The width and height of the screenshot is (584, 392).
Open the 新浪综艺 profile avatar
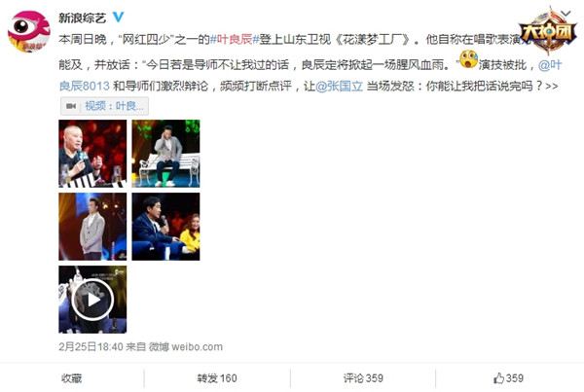(29, 32)
